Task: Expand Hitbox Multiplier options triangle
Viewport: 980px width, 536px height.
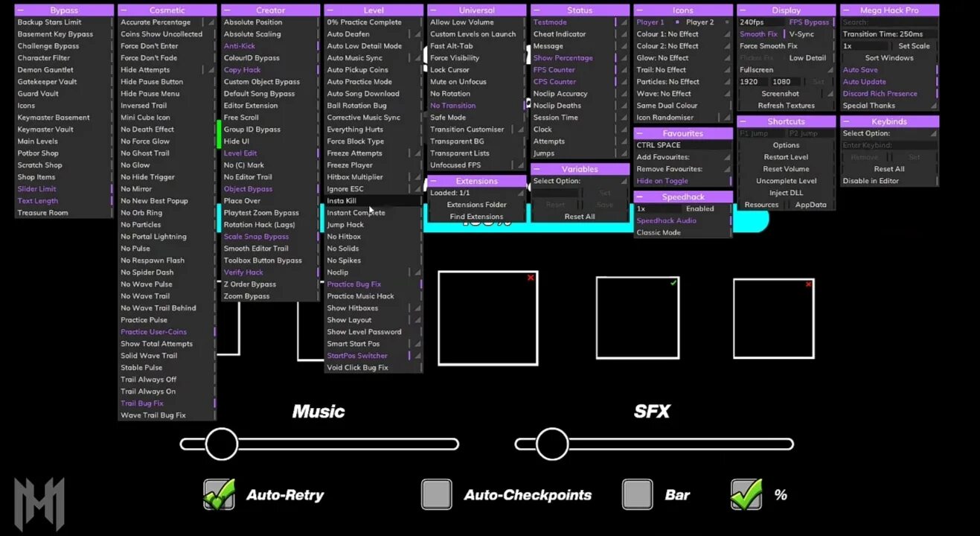Action: 418,178
